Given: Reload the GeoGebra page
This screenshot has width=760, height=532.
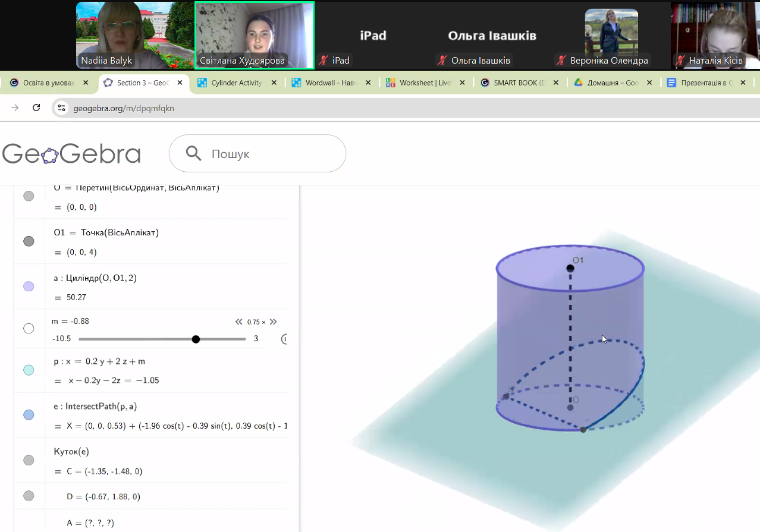Looking at the screenshot, I should (36, 108).
